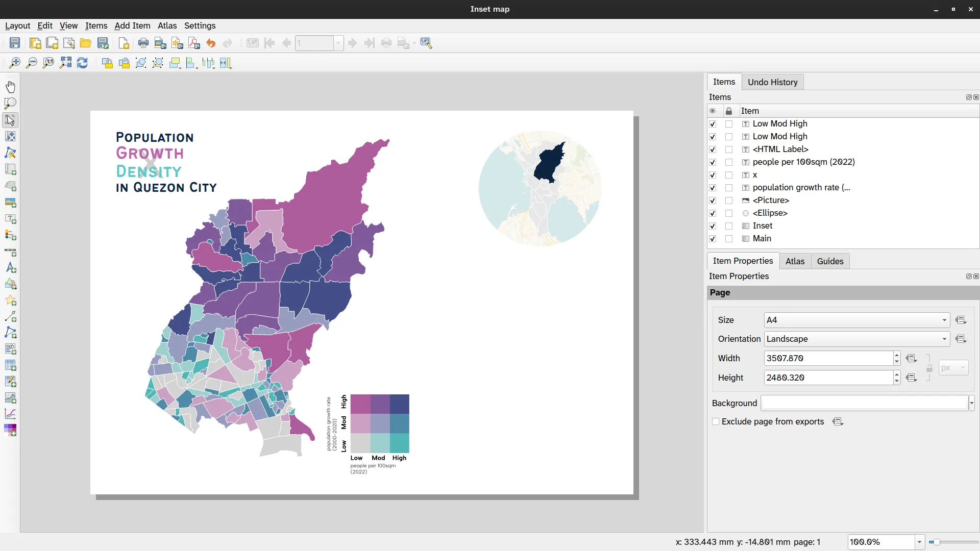Click the page Width input field
The image size is (980, 551).
[x=828, y=358]
